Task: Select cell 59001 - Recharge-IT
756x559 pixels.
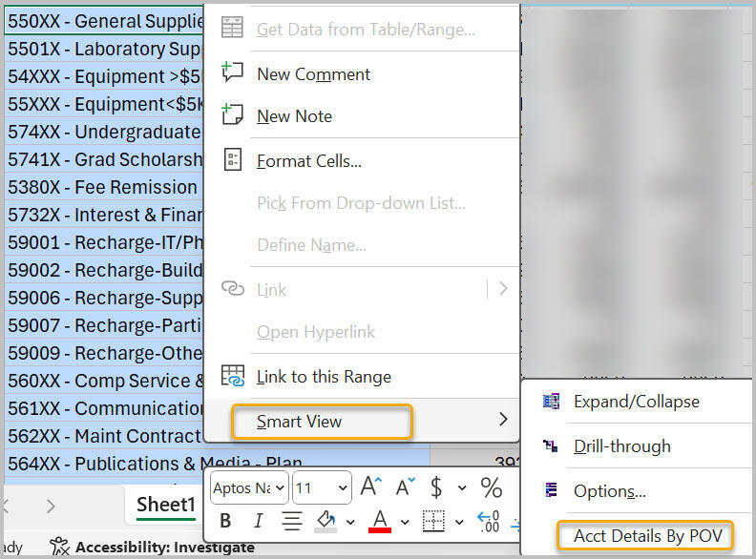Action: click(104, 242)
